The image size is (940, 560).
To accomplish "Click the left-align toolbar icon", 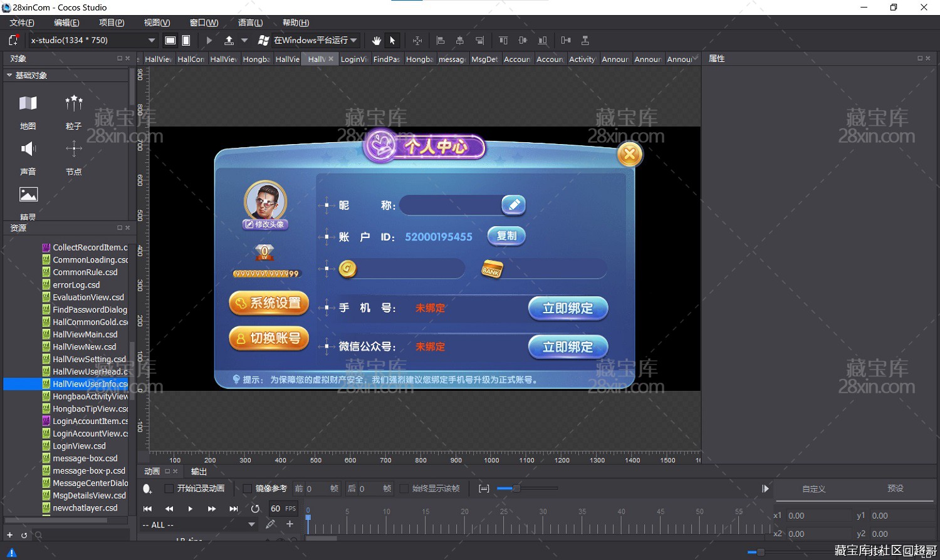I will (441, 40).
